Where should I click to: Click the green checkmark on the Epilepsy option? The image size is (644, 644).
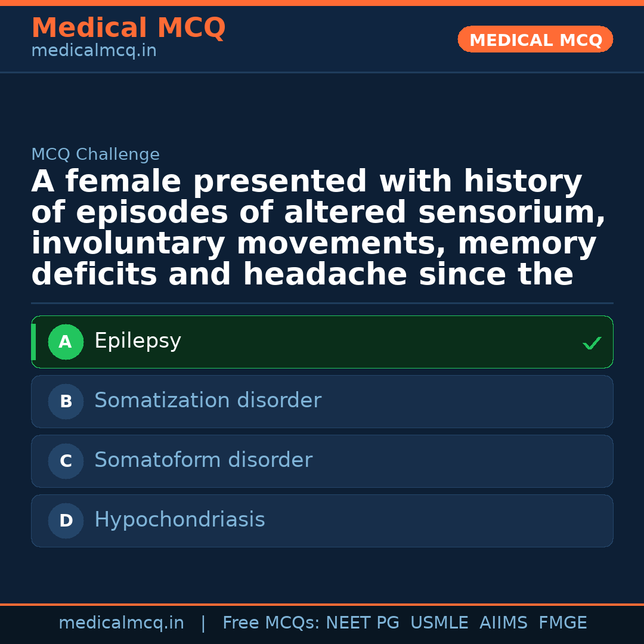click(x=592, y=343)
